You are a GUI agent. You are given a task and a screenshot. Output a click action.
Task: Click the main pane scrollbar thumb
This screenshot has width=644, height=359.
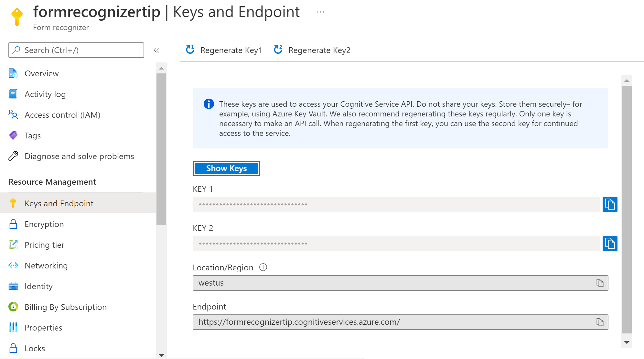(627, 209)
